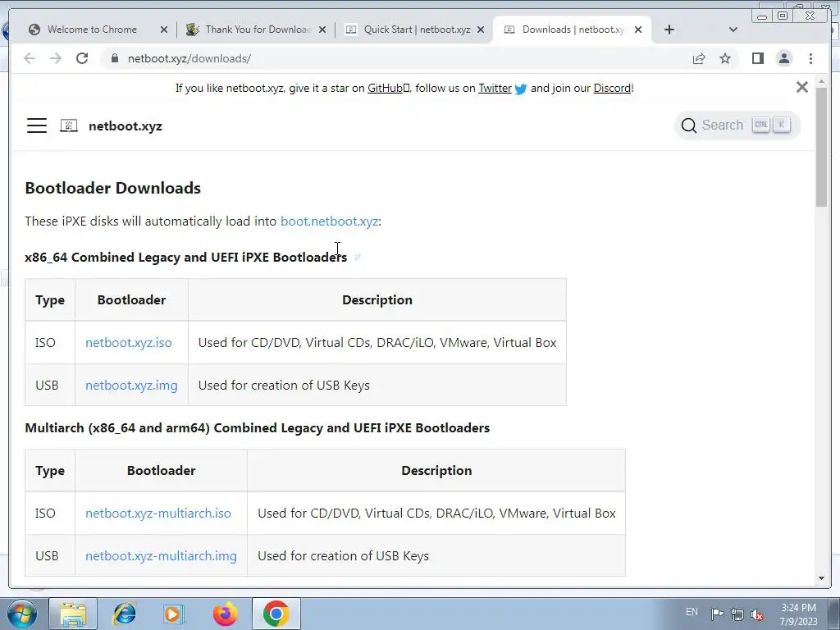Bookmark this page with the star icon

pyautogui.click(x=725, y=58)
